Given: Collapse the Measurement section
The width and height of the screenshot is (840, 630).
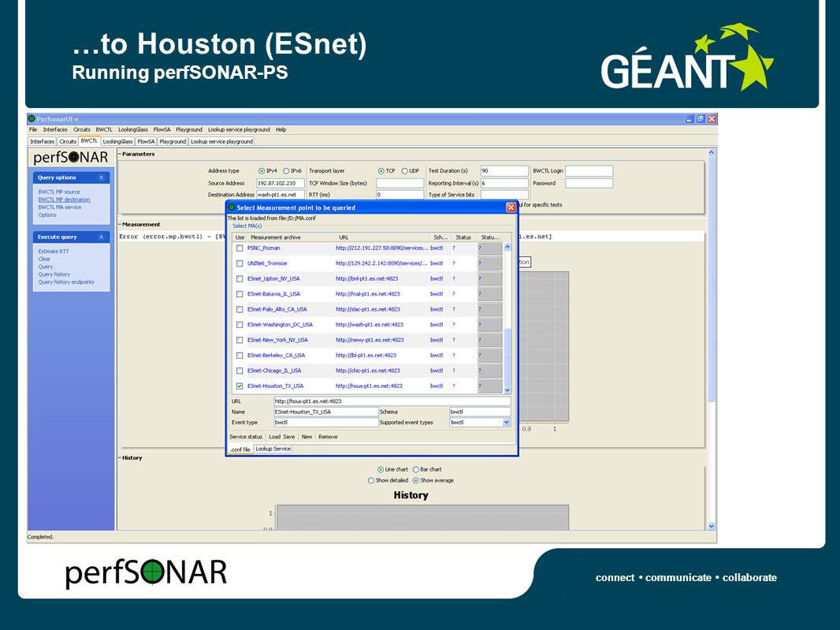Looking at the screenshot, I should click(x=120, y=225).
